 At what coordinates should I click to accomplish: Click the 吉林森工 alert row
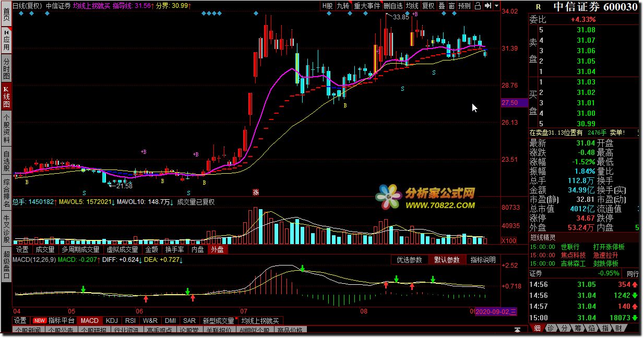pos(584,263)
